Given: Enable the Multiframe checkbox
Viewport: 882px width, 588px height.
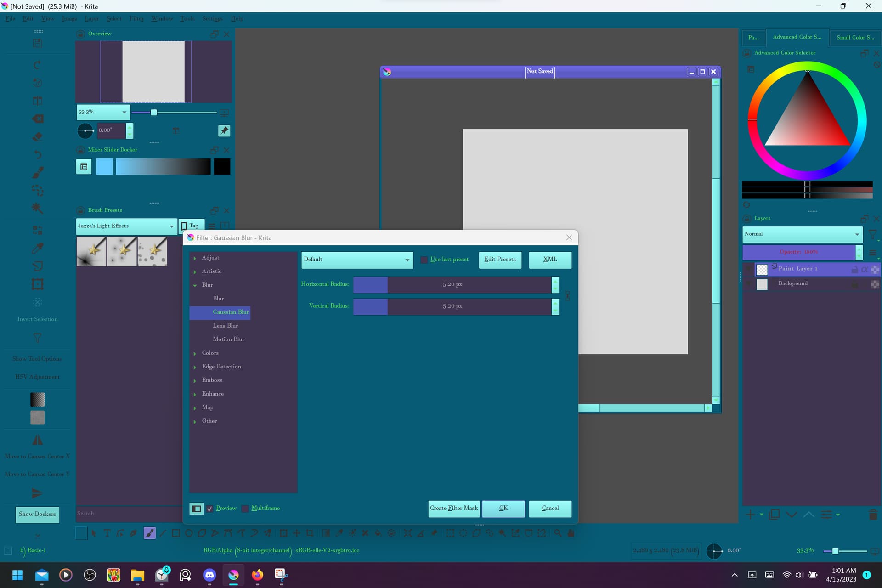Looking at the screenshot, I should [x=245, y=509].
